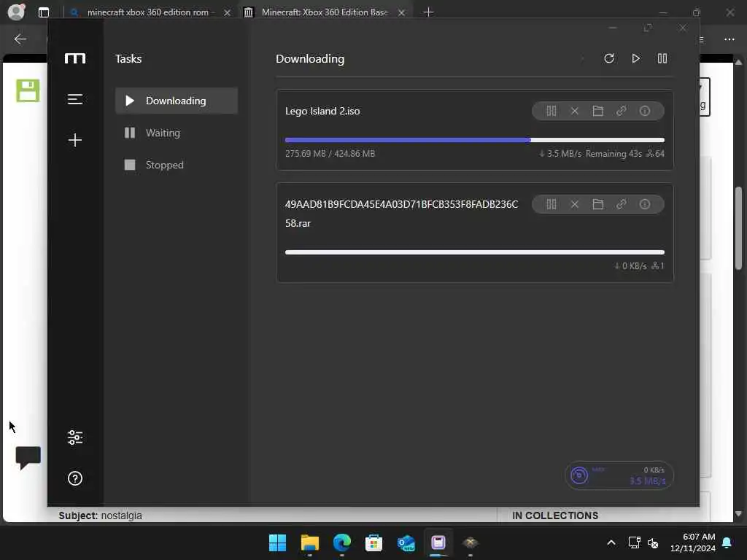Open browser settings three-dot menu

(x=729, y=39)
